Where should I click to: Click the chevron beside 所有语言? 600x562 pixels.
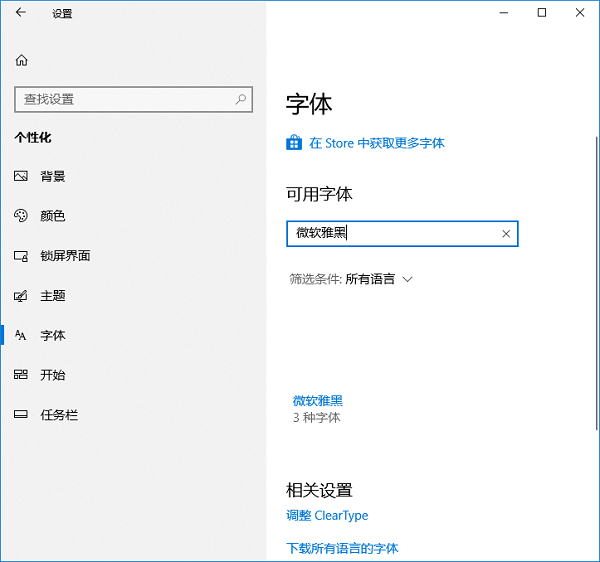408,279
